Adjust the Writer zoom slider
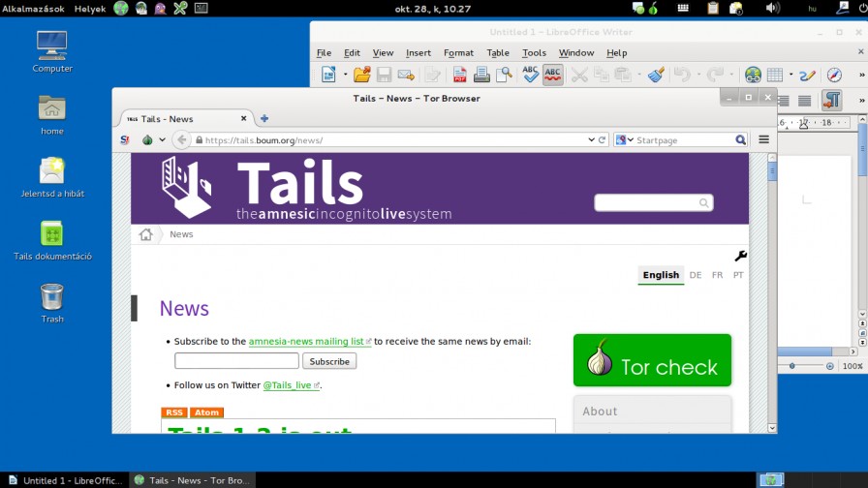This screenshot has width=868, height=488. click(x=792, y=366)
